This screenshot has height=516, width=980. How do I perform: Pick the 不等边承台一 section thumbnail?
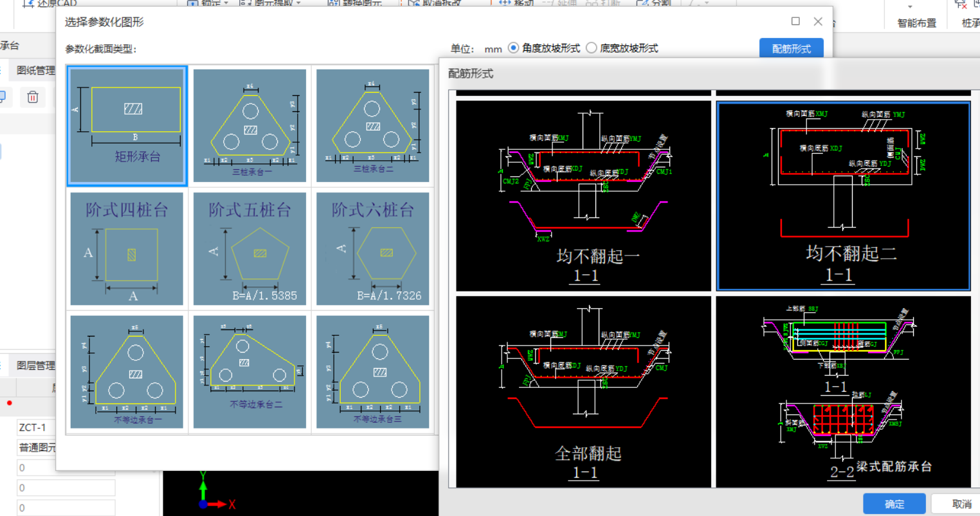click(x=127, y=372)
